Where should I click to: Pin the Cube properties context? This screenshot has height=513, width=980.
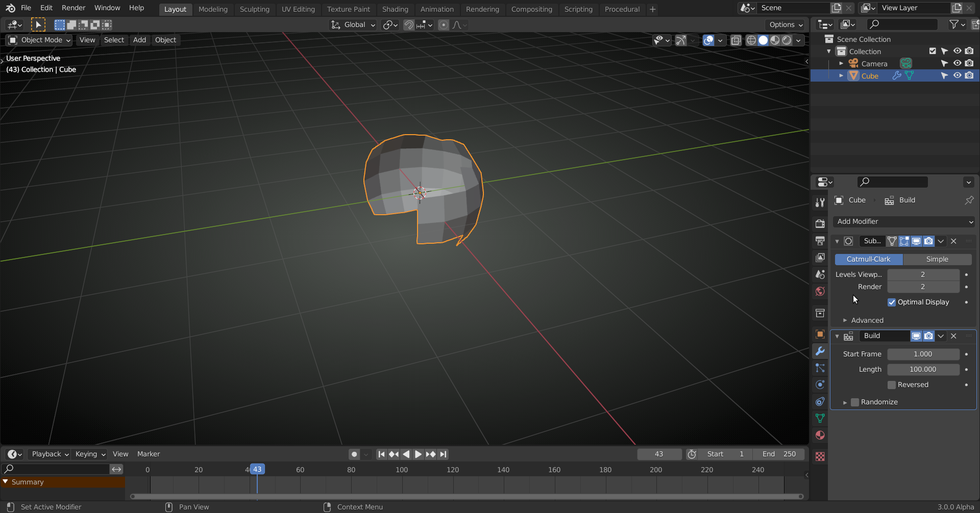pos(969,200)
